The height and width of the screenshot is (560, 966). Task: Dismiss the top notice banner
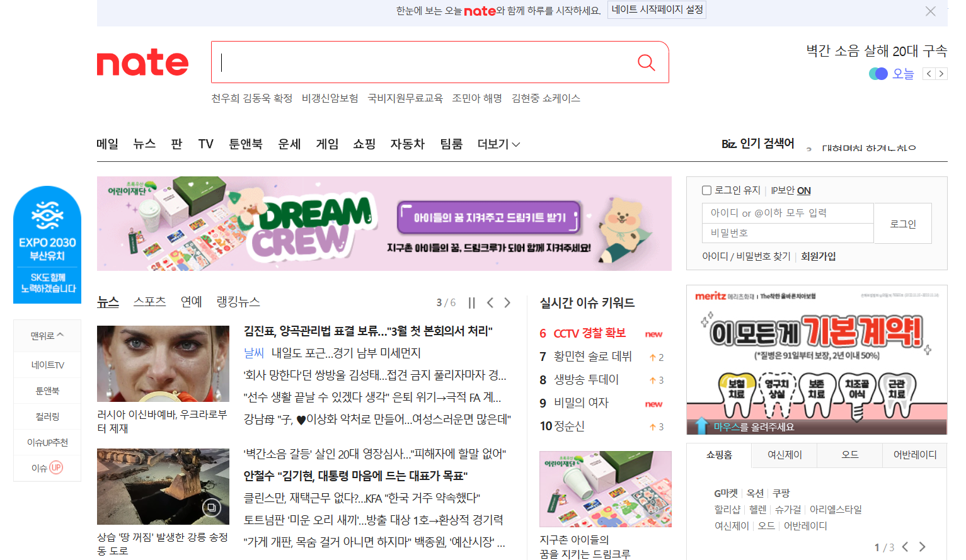pos(930,11)
